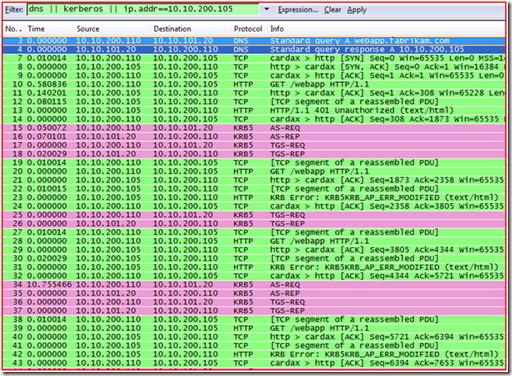Select packet 39 GET /webapp row

254,328
